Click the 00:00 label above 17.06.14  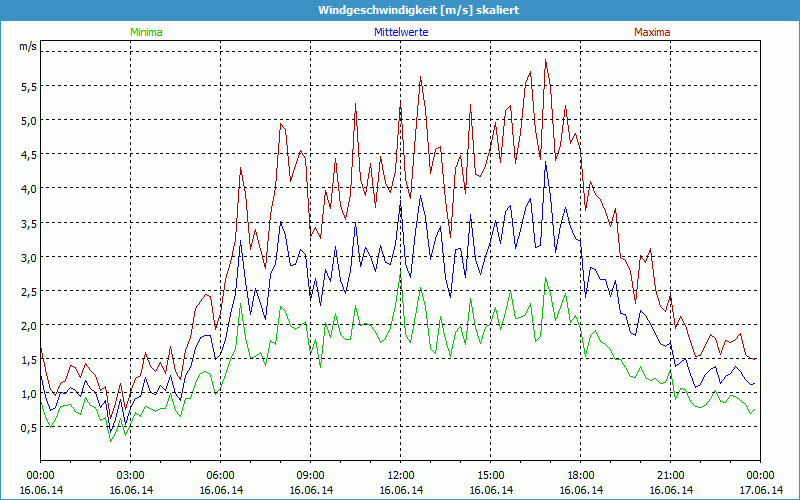760,475
